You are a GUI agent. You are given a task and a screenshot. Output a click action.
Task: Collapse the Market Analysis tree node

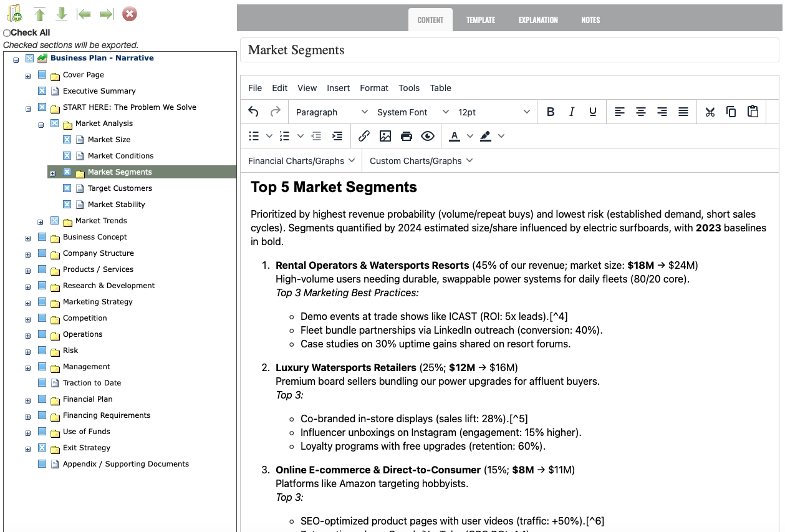pos(41,125)
